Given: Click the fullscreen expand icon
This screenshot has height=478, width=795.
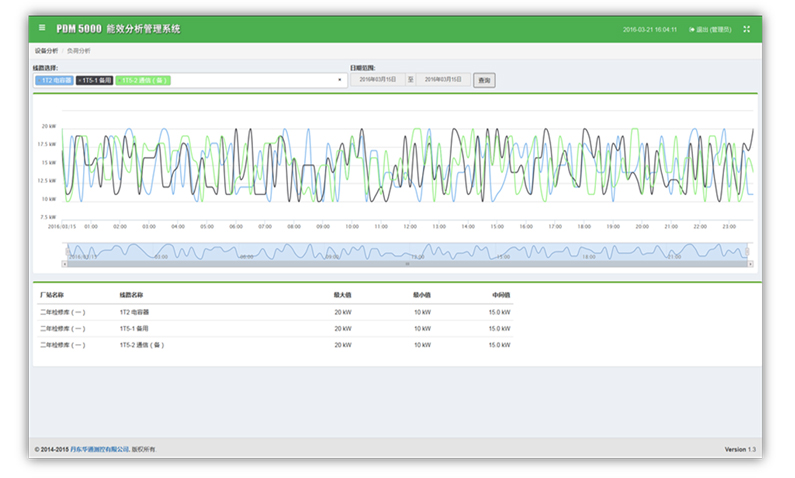Looking at the screenshot, I should (x=746, y=29).
